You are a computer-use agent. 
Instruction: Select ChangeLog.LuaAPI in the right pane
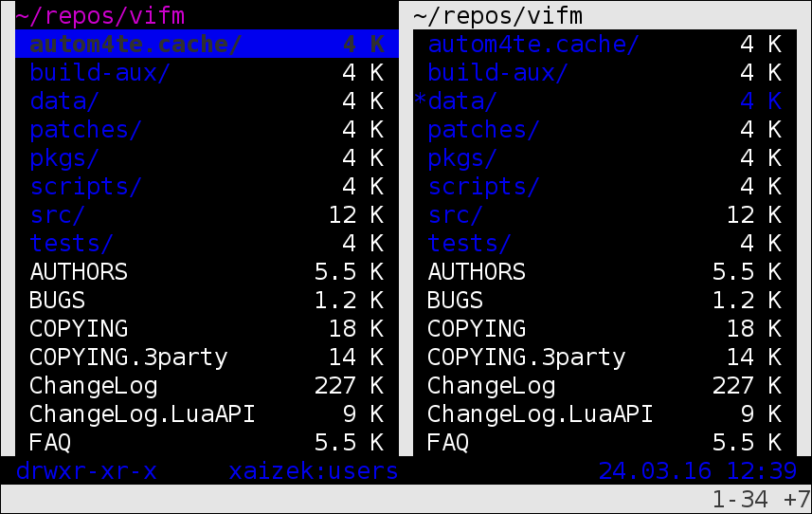pos(604,414)
